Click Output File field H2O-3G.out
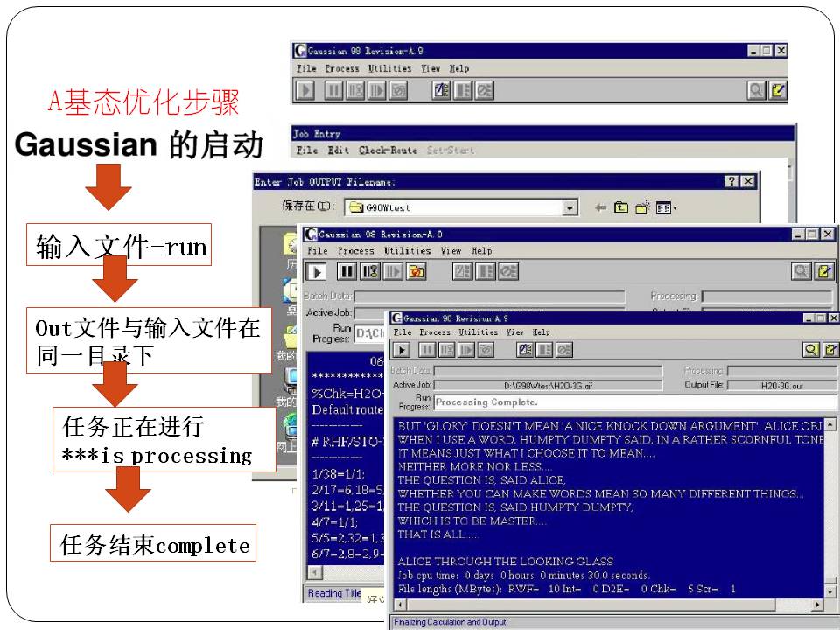Screen dimensions: 840x630 click(x=782, y=385)
